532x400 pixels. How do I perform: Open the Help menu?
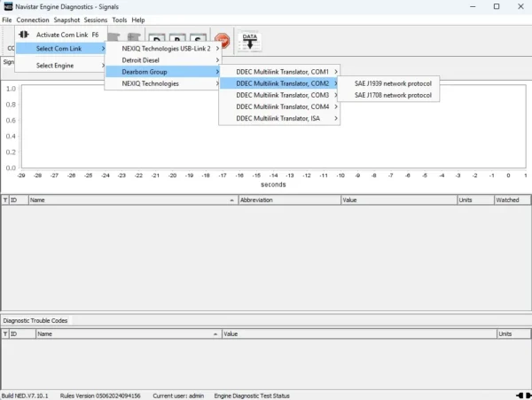138,20
